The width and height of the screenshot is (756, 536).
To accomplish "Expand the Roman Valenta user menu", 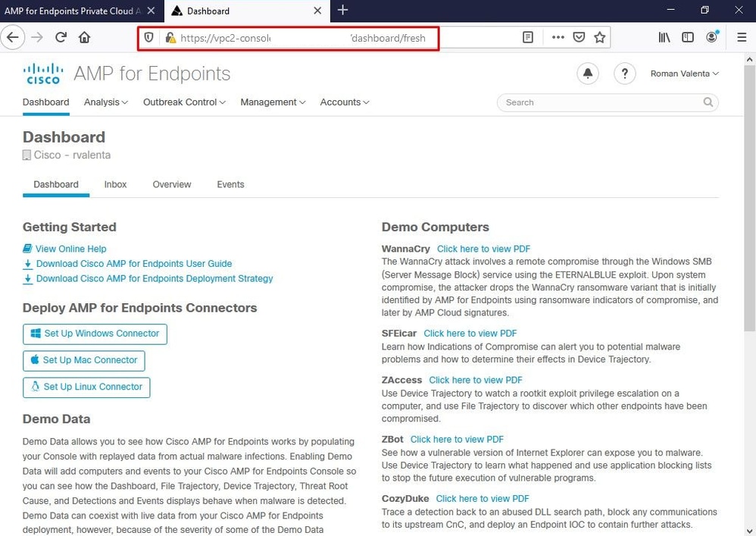I will tap(684, 74).
